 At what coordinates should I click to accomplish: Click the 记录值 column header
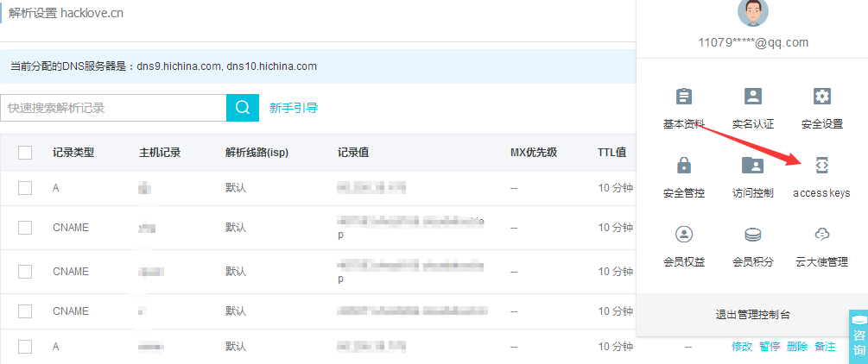point(353,153)
